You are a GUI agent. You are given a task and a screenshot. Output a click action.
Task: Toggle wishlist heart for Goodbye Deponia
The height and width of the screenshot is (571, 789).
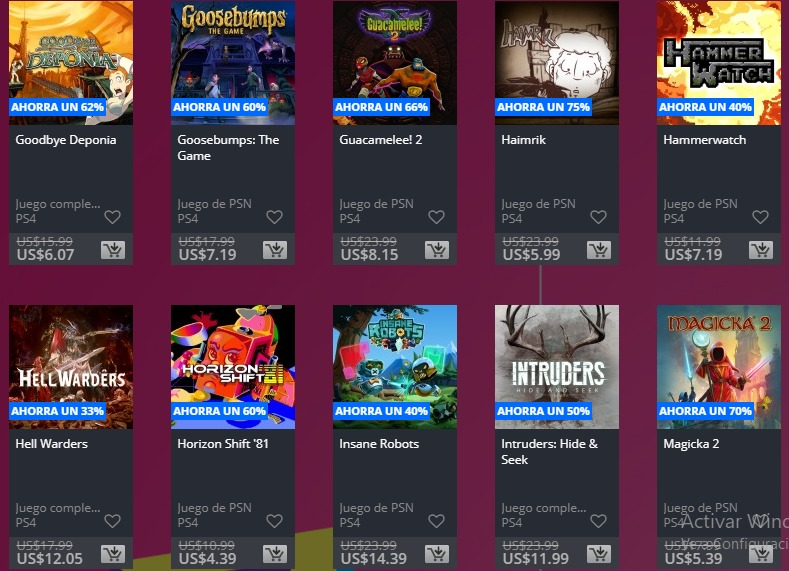click(113, 217)
